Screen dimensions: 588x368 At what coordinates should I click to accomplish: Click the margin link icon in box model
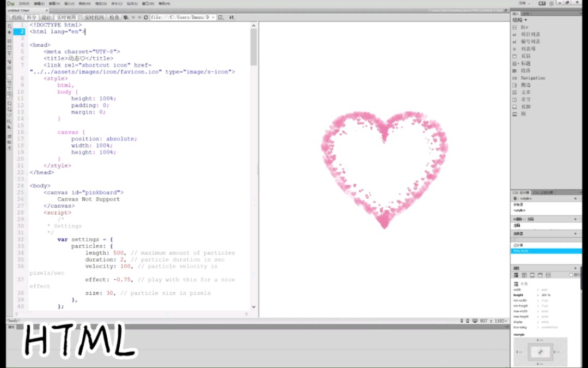[540, 352]
